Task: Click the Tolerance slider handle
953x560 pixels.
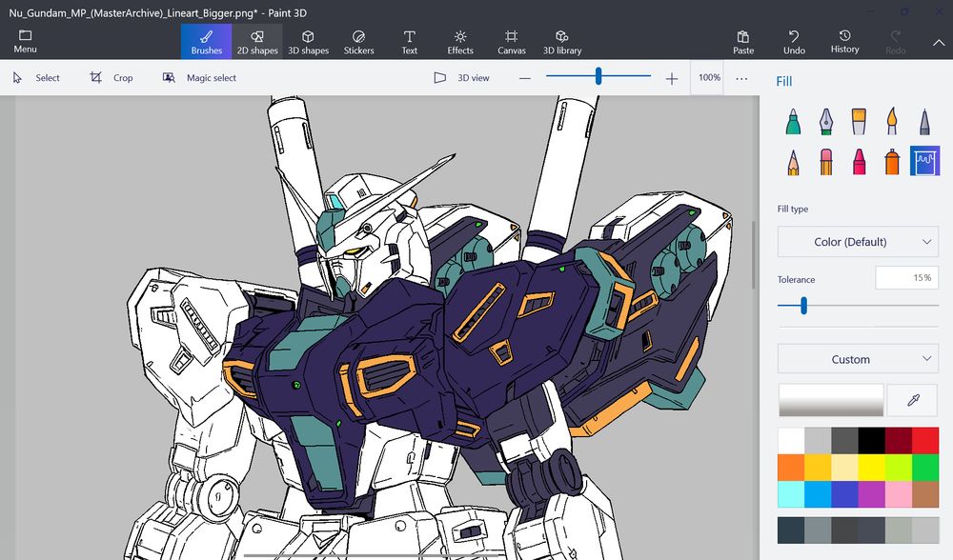Action: click(803, 305)
